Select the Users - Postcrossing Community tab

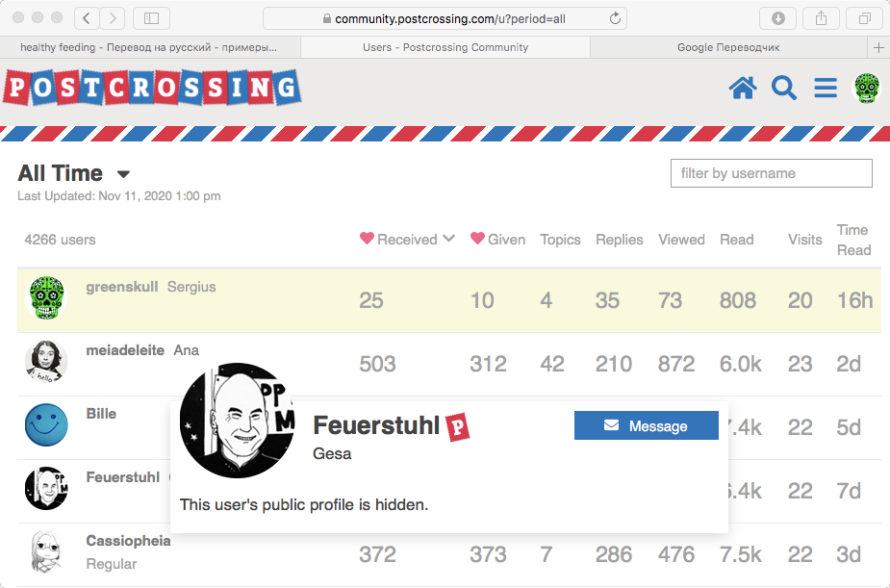point(445,48)
